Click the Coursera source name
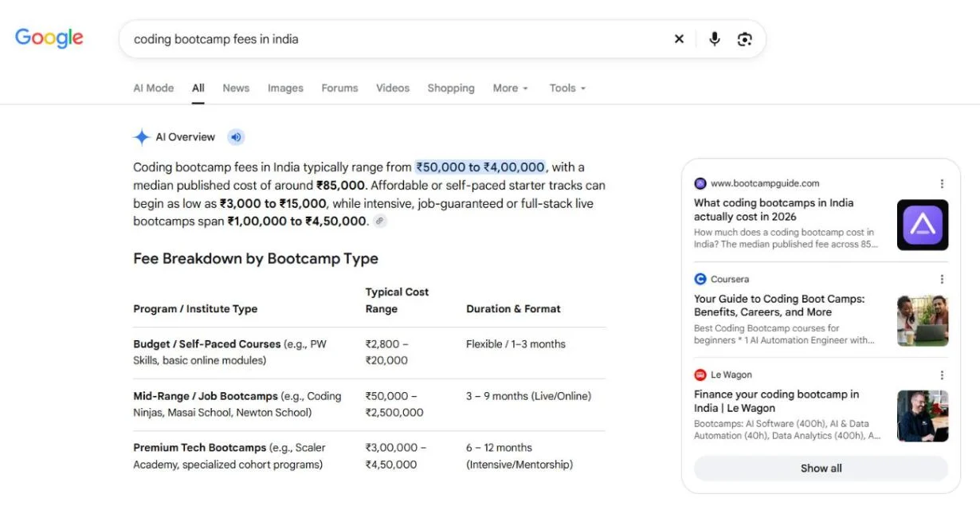 730,279
